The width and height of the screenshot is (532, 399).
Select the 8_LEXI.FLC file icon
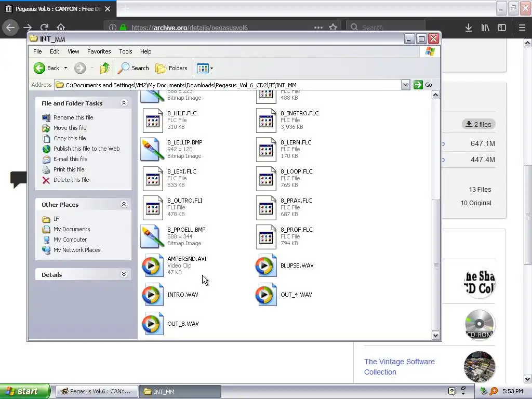153,179
